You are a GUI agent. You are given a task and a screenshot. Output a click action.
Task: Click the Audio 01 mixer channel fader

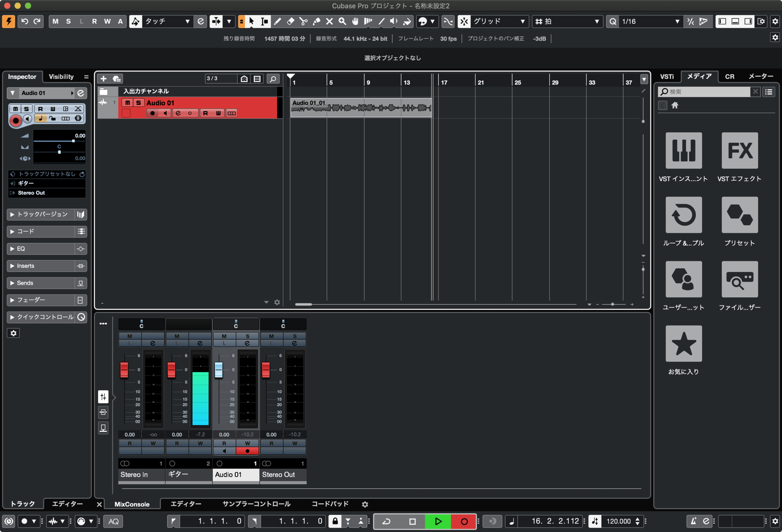click(x=218, y=369)
